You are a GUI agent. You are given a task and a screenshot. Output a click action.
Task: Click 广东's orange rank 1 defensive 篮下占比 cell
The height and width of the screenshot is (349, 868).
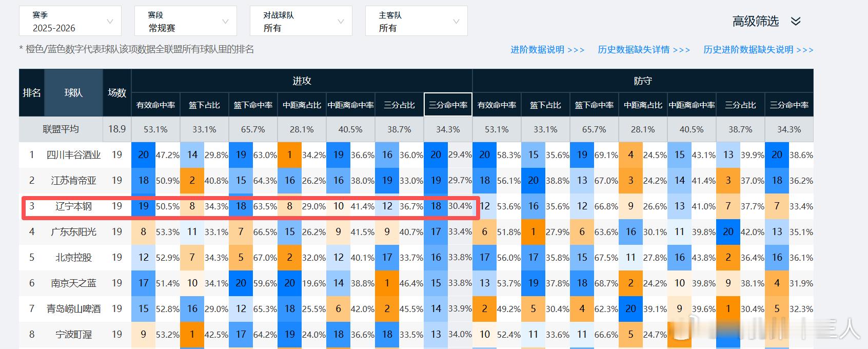click(x=534, y=232)
